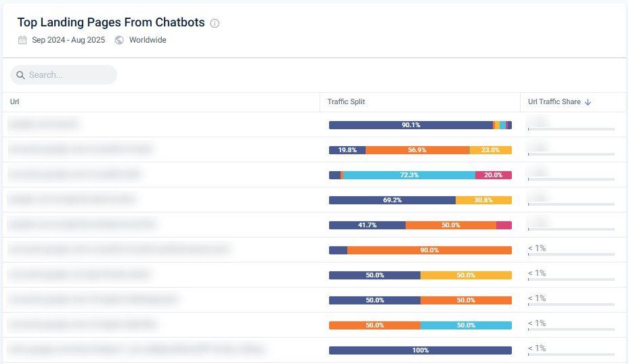Image resolution: width=629 pixels, height=364 pixels.
Task: Sort by the Url column header
Action: pyautogui.click(x=15, y=102)
